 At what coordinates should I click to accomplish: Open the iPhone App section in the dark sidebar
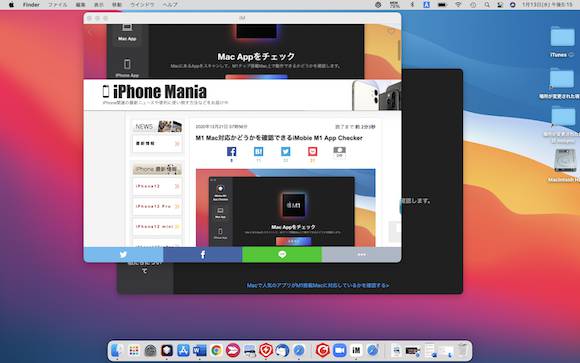[x=127, y=68]
